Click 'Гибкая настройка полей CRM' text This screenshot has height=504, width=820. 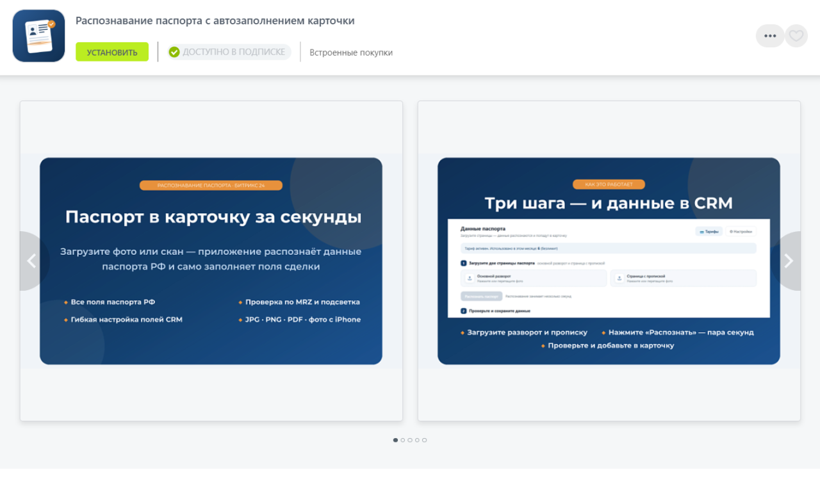point(127,320)
